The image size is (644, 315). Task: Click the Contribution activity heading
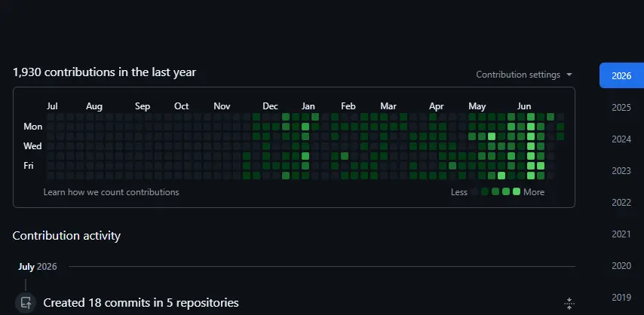point(66,236)
